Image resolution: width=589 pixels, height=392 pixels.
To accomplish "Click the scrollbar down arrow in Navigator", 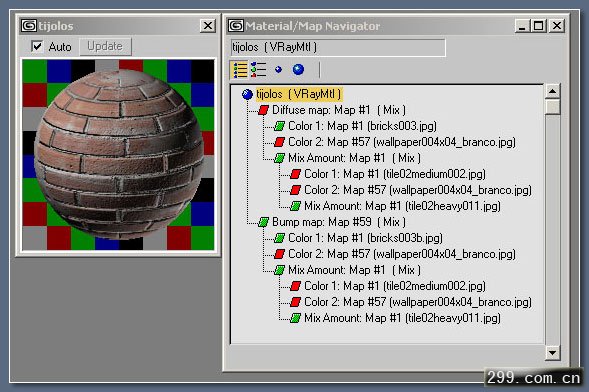I will click(553, 352).
